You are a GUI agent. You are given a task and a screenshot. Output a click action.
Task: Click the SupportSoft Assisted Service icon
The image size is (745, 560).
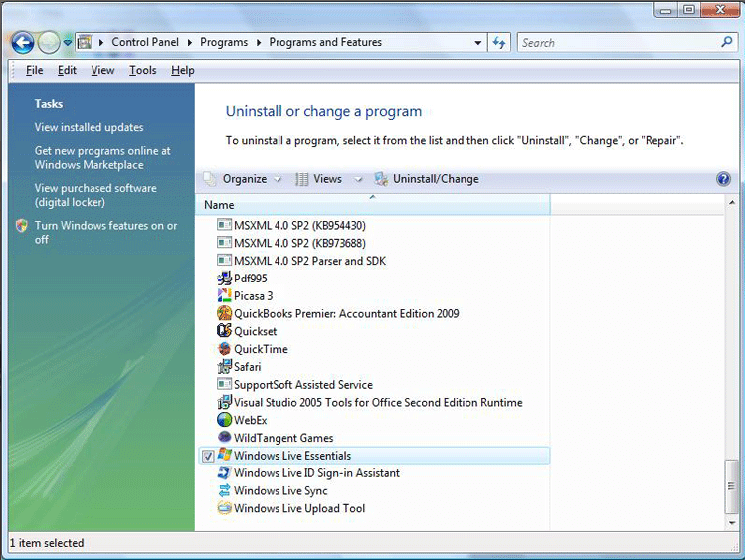[x=224, y=384]
